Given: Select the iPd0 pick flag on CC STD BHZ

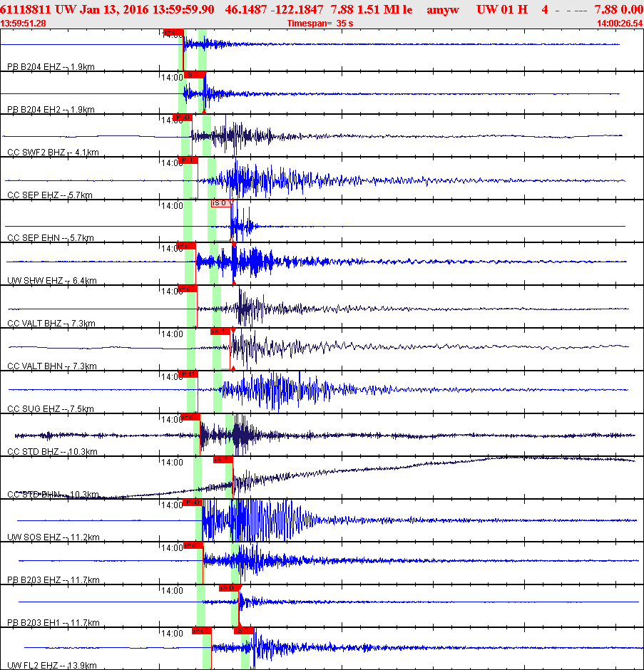Looking at the screenshot, I should [x=190, y=417].
